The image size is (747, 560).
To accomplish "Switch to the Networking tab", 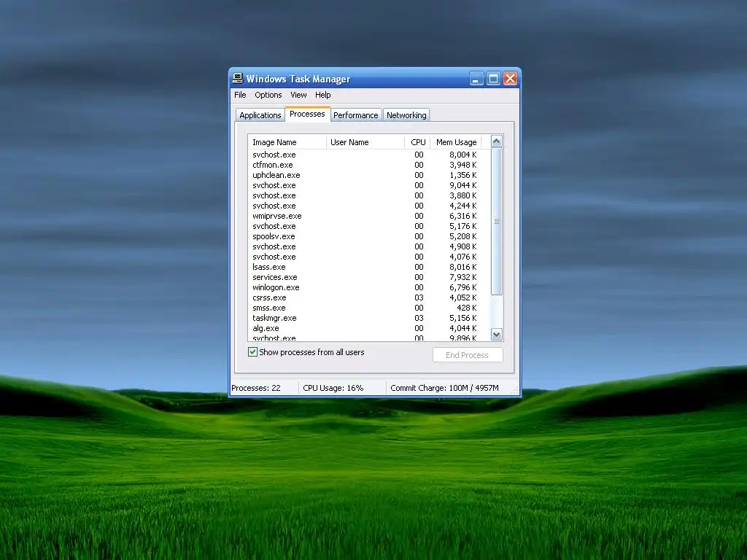I will coord(406,115).
